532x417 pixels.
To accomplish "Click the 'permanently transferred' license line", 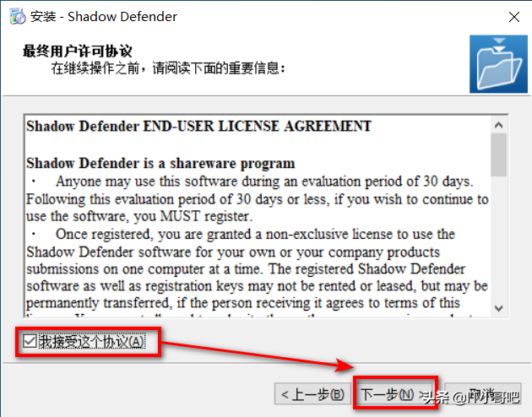I will 243,303.
